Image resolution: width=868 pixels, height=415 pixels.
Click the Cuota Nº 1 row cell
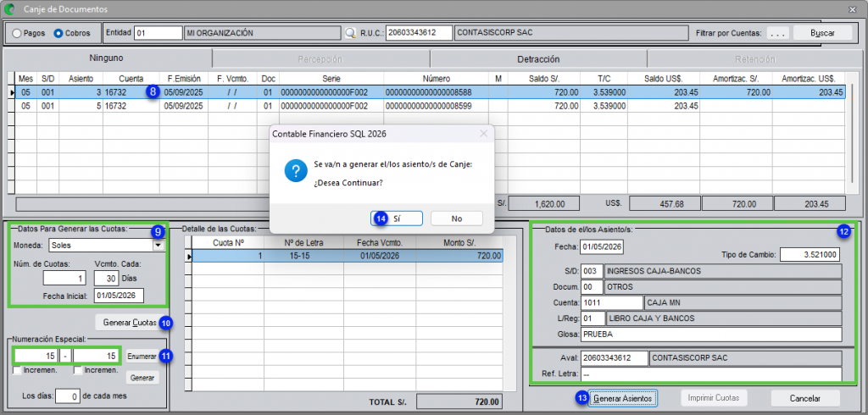(x=228, y=256)
